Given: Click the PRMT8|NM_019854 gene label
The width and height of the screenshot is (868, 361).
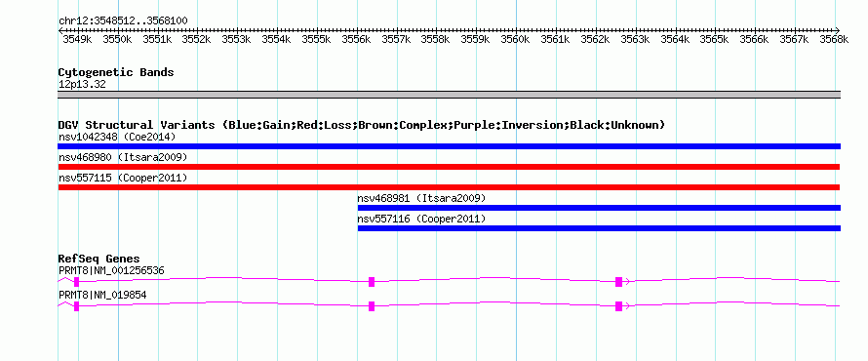Looking at the screenshot, I should pyautogui.click(x=102, y=295).
